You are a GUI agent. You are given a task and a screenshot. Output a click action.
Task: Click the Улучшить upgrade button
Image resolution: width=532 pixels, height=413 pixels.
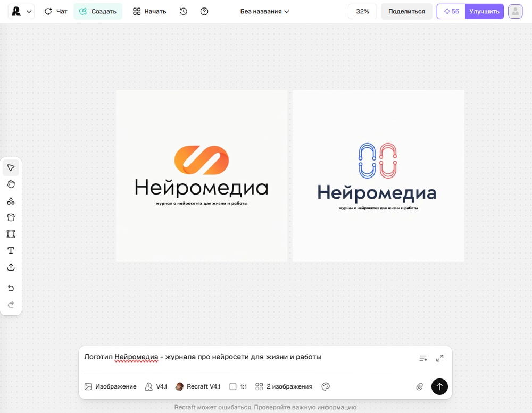coord(484,11)
